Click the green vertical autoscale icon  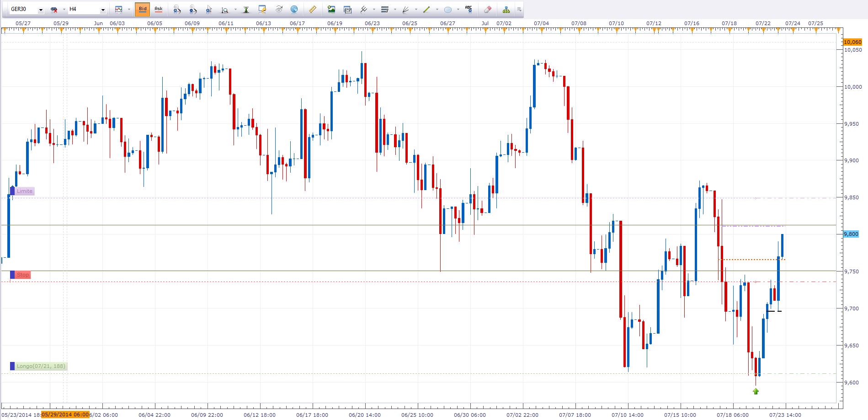(x=246, y=9)
